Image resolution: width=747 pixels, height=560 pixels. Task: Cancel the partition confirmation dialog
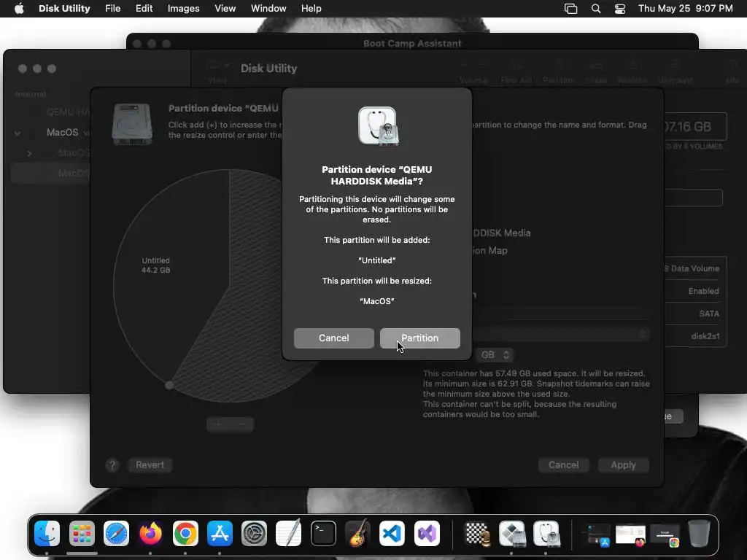click(x=333, y=338)
